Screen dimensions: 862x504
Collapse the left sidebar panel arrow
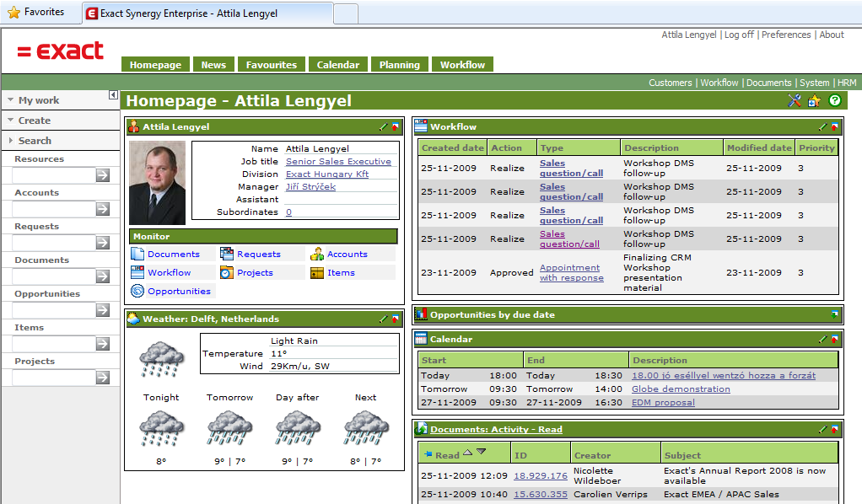click(113, 95)
